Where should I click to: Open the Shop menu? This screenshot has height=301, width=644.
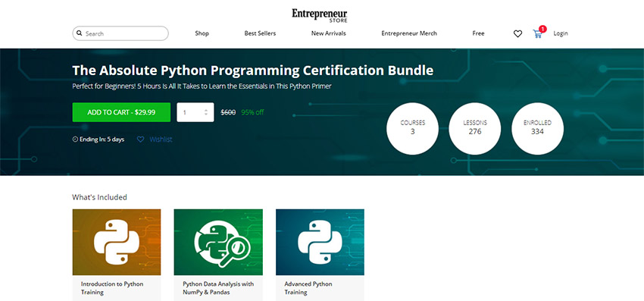(202, 33)
